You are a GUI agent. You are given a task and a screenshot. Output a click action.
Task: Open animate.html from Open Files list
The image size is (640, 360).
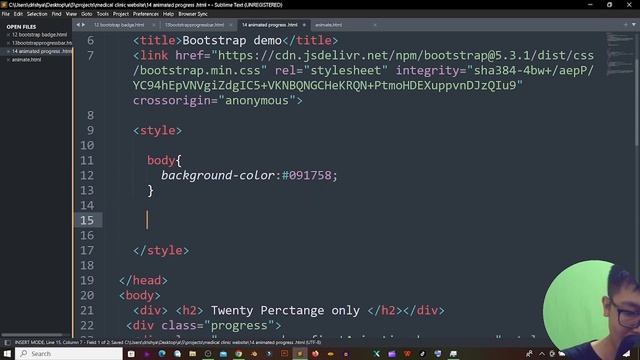click(x=27, y=60)
